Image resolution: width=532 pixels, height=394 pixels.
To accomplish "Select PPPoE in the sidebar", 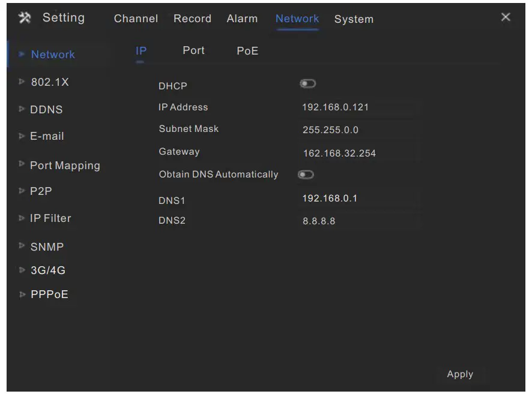I will (49, 294).
